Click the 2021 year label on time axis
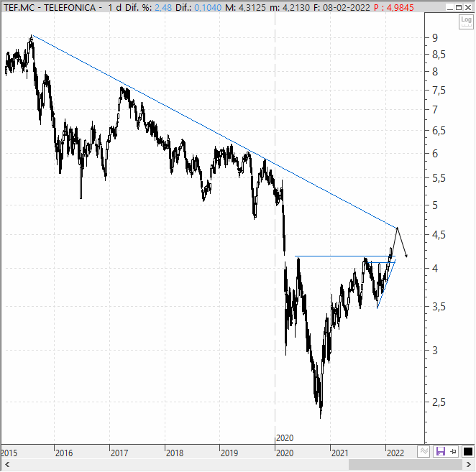This screenshot has height=472, width=476. click(339, 453)
